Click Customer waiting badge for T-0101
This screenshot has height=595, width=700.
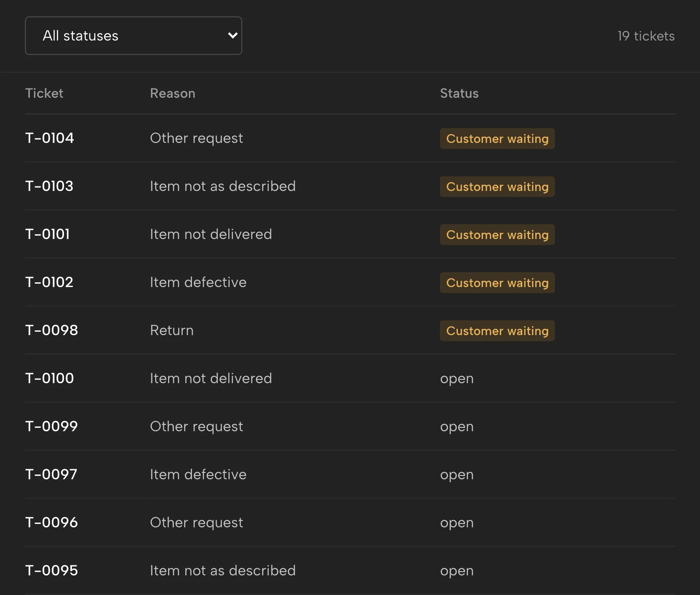tap(497, 235)
